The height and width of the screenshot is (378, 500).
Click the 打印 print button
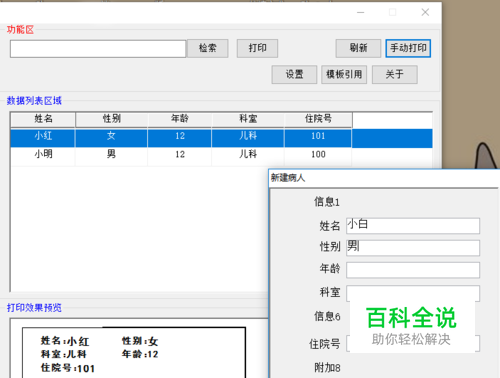[257, 48]
